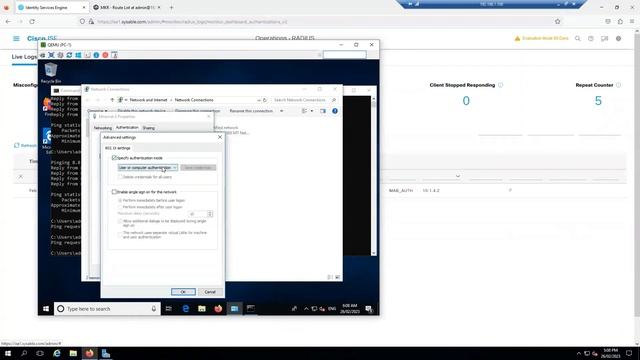The width and height of the screenshot is (640, 360).
Task: Click the fullscreen icon in QEMU toolbar
Action: [x=51, y=55]
